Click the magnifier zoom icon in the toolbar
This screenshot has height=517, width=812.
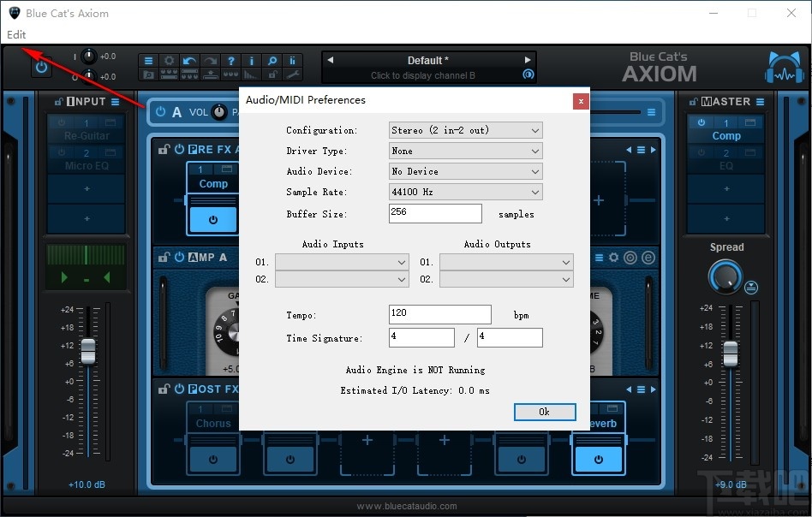point(272,61)
